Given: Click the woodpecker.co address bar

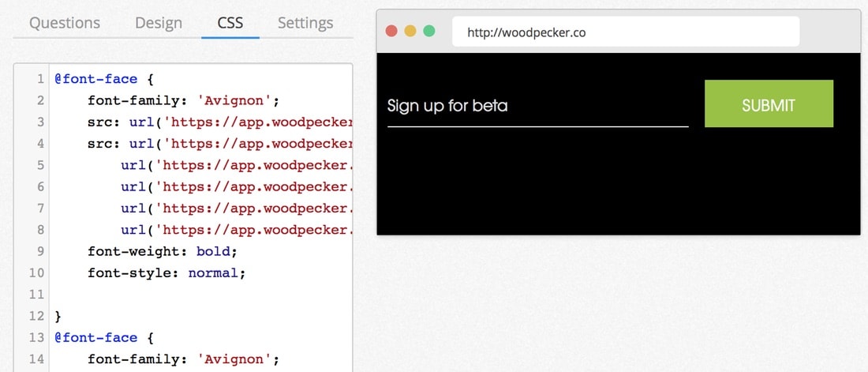Looking at the screenshot, I should coord(626,32).
